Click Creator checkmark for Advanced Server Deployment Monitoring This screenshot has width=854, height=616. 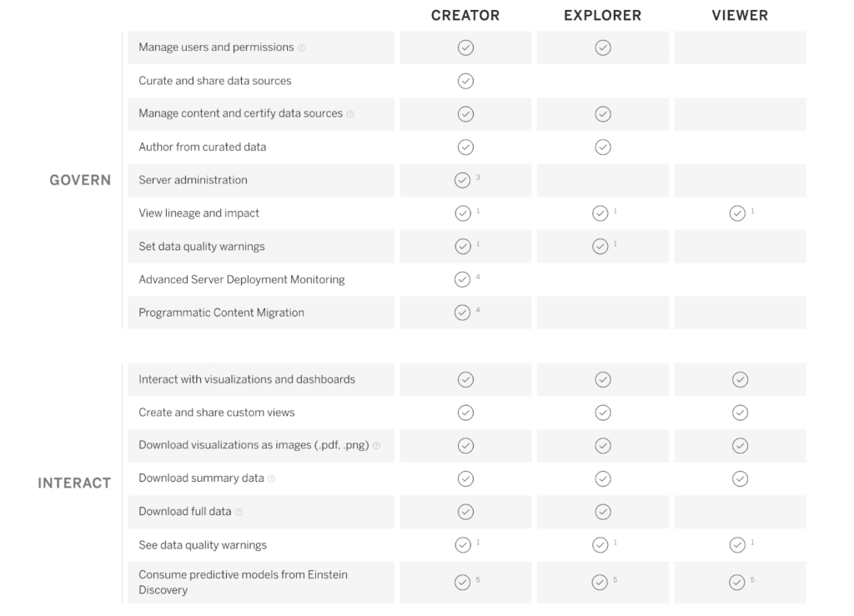(x=462, y=279)
